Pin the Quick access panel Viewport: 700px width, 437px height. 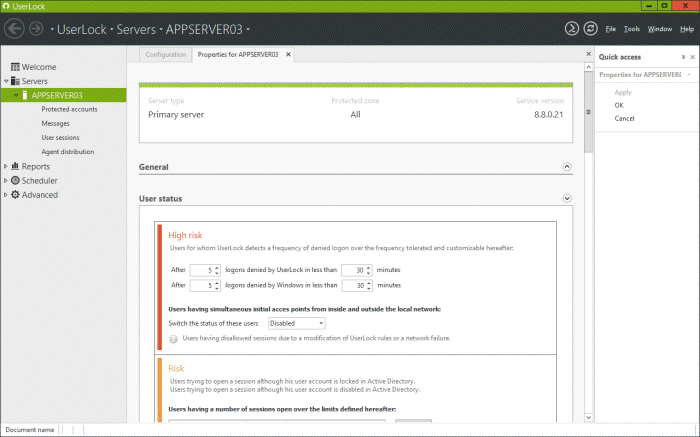pyautogui.click(x=683, y=57)
